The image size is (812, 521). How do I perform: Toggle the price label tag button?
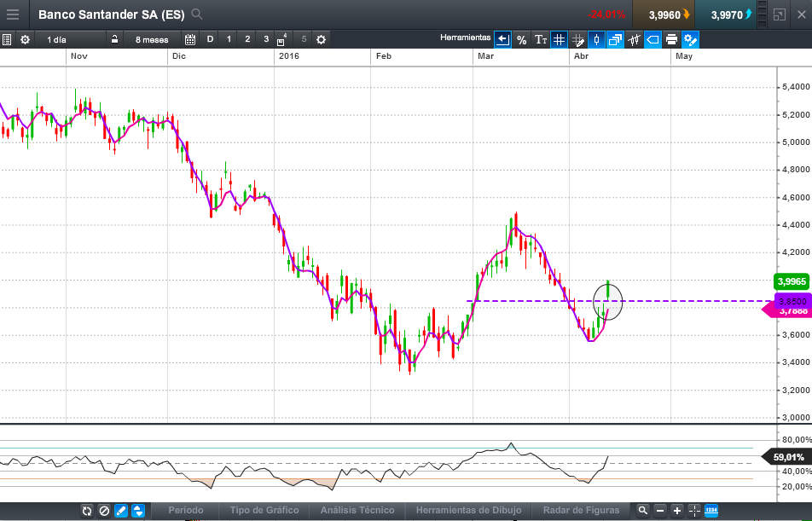(x=652, y=39)
